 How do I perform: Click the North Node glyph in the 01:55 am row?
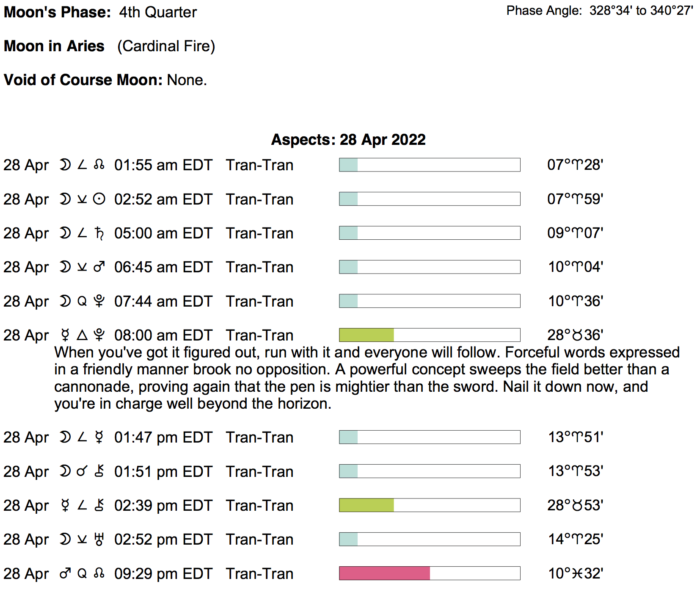coord(99,165)
